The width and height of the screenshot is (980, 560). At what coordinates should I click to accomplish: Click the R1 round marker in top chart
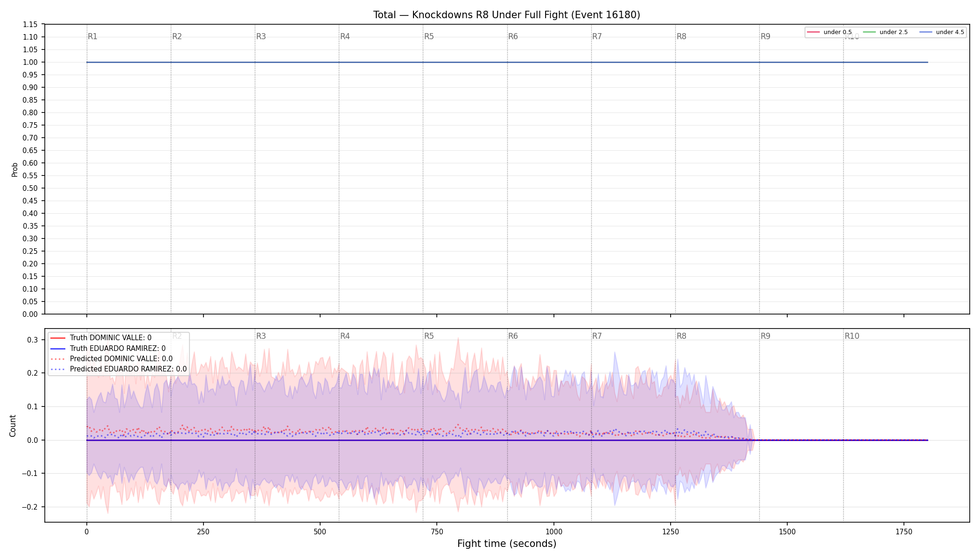93,37
